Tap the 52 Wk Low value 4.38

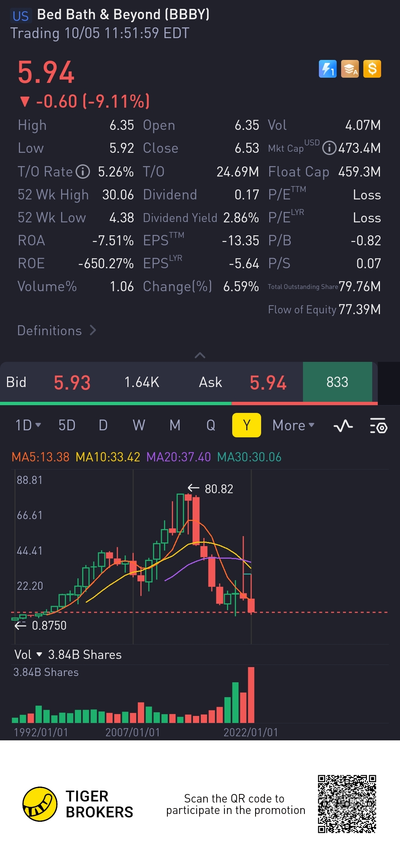click(121, 218)
